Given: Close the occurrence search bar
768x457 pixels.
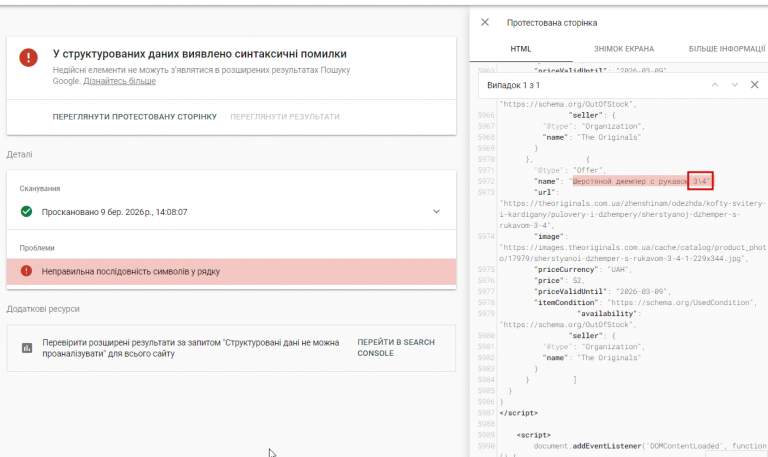Looking at the screenshot, I should (x=754, y=86).
